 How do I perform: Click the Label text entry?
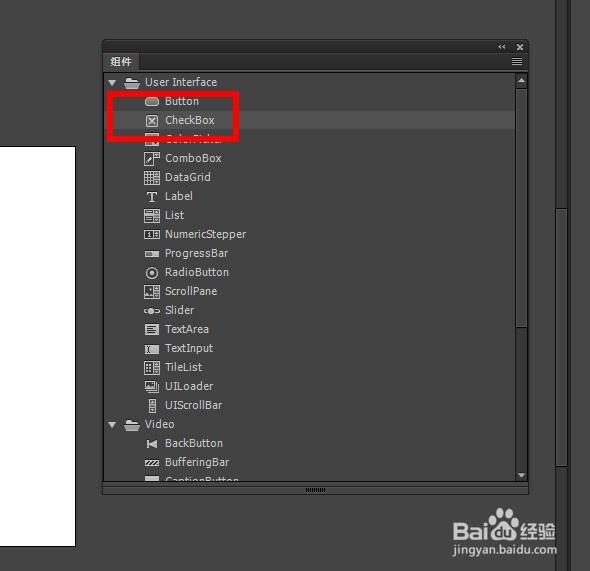[x=179, y=196]
